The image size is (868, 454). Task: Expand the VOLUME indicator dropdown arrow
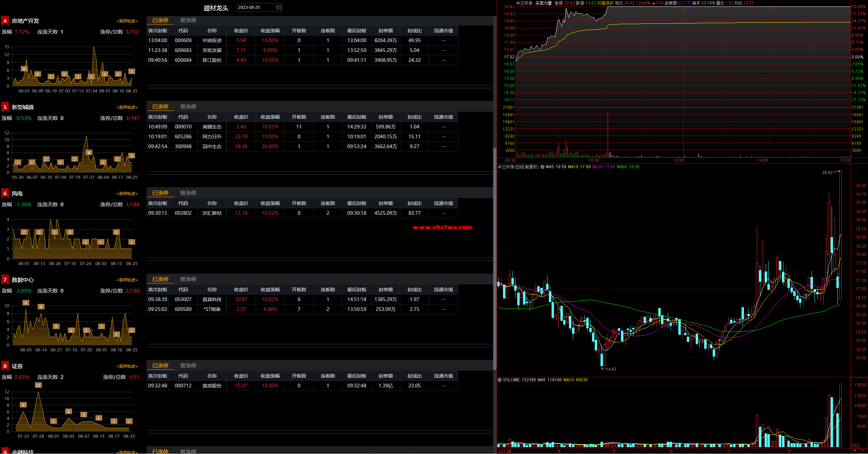coord(500,380)
